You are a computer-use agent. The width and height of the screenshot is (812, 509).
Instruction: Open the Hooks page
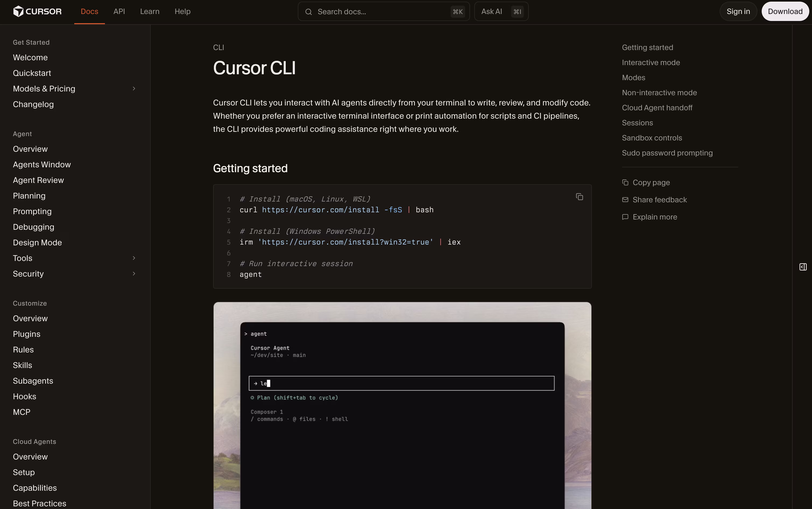click(x=24, y=397)
